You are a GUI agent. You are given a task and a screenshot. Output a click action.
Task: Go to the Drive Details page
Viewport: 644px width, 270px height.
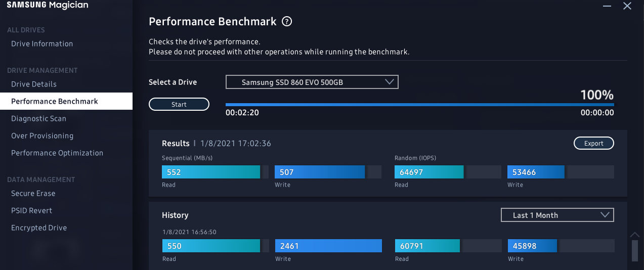coord(34,84)
